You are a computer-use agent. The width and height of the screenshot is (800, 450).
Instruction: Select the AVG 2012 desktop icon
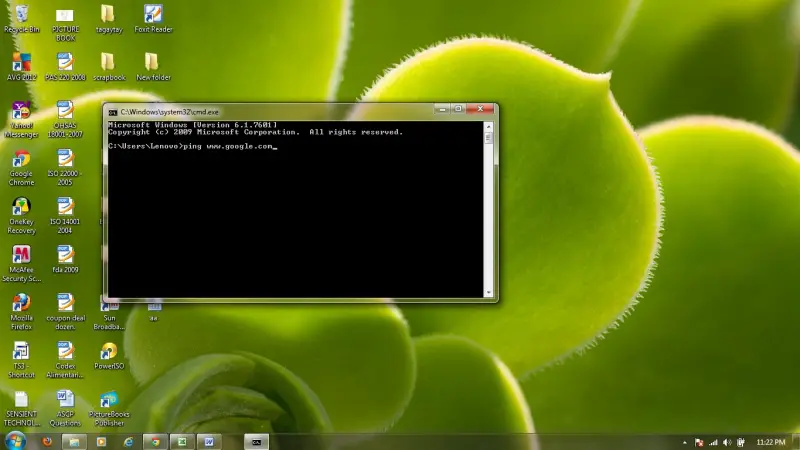tap(21, 67)
